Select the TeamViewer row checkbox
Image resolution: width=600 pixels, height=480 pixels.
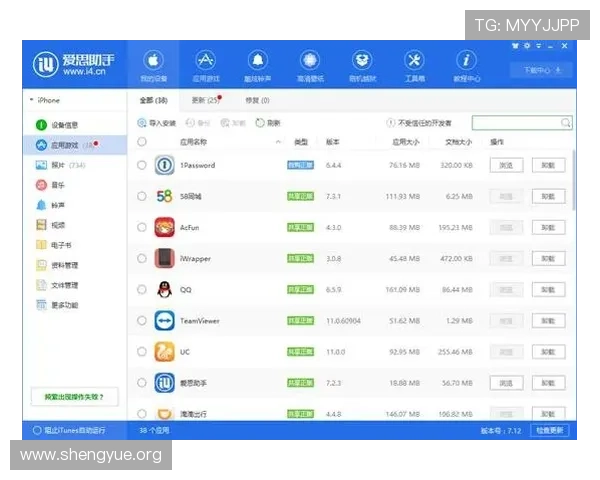tap(142, 321)
